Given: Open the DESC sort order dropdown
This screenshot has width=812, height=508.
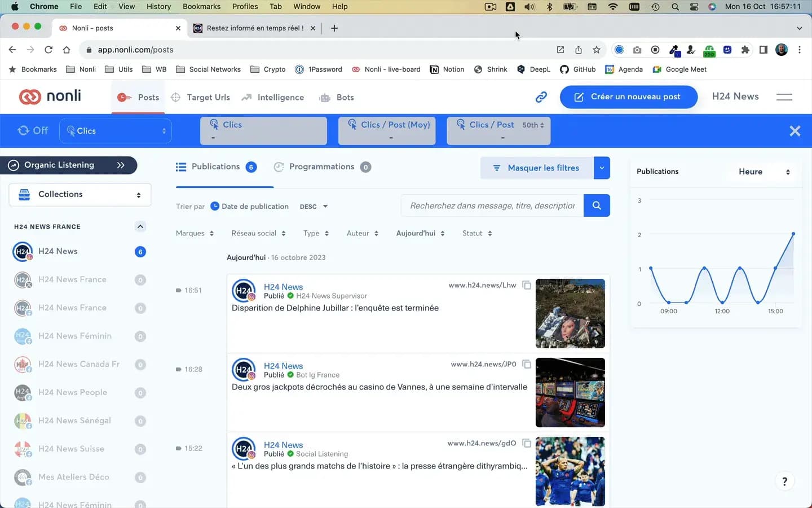Looking at the screenshot, I should click(314, 207).
